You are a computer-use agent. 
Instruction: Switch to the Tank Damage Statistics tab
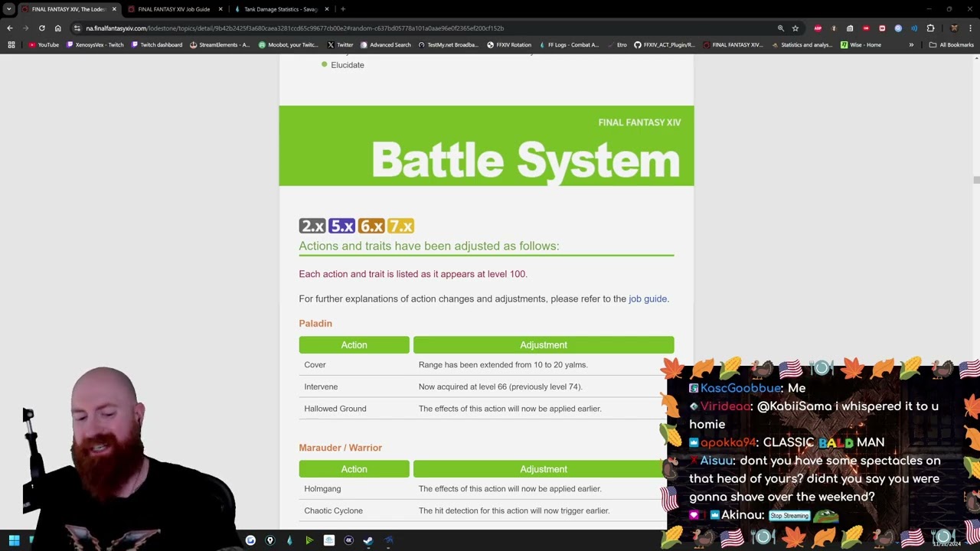point(280,9)
